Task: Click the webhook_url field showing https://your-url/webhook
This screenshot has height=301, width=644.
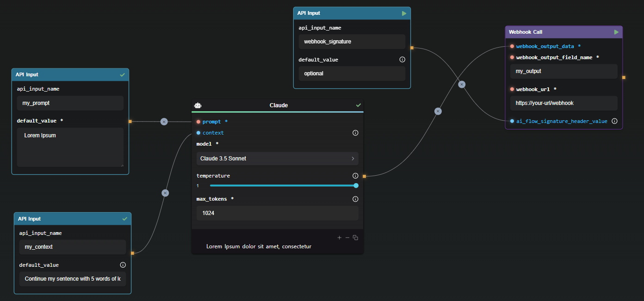Action: (x=563, y=103)
